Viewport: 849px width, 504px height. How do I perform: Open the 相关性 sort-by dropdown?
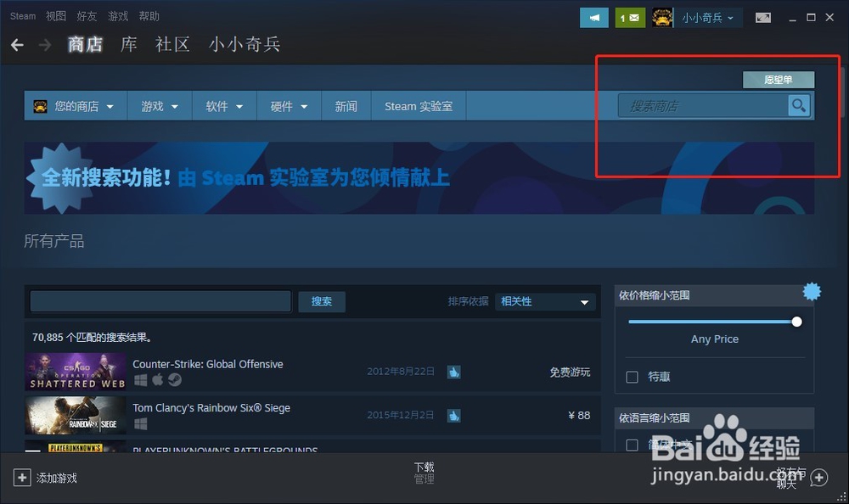(545, 301)
